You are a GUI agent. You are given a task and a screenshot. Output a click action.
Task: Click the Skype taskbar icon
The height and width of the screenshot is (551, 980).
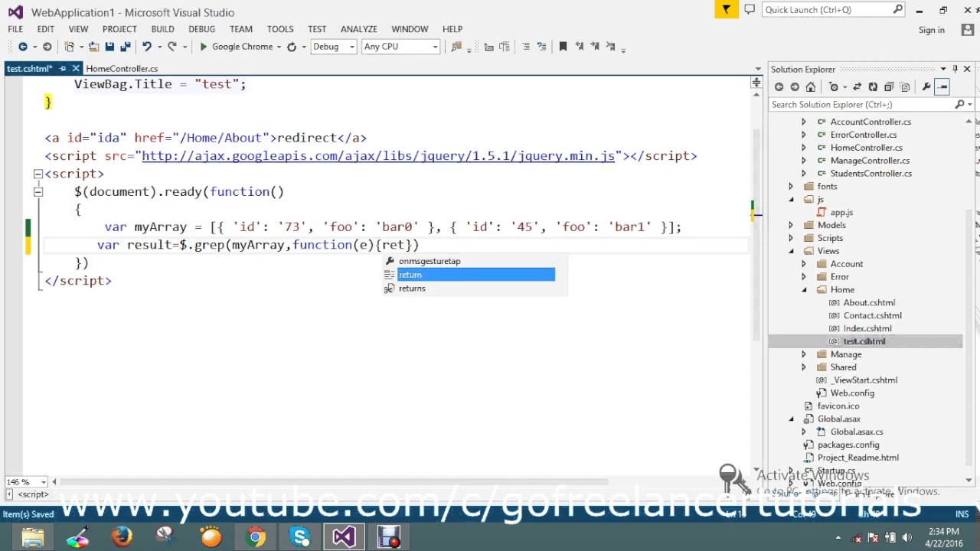pos(300,537)
